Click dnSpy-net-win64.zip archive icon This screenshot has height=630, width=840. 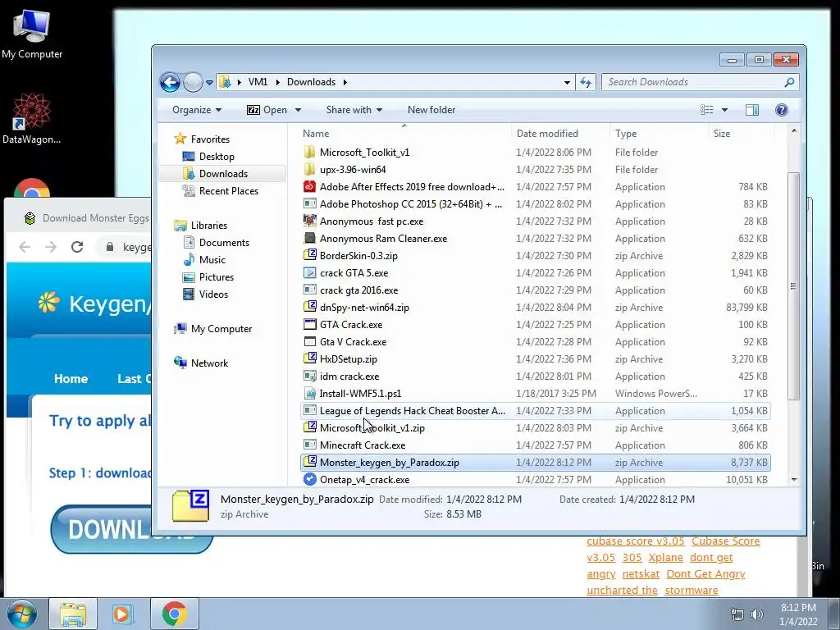coord(309,307)
